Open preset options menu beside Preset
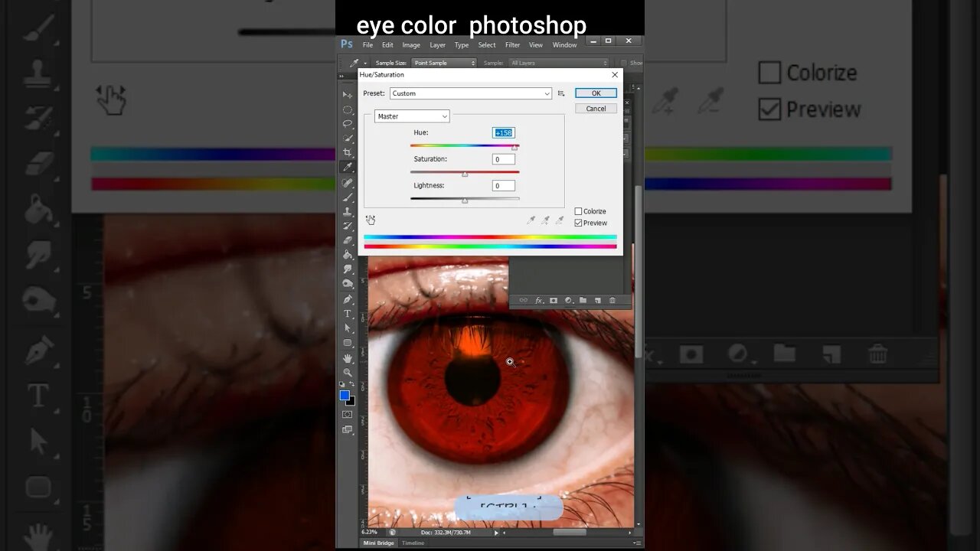 tap(561, 93)
